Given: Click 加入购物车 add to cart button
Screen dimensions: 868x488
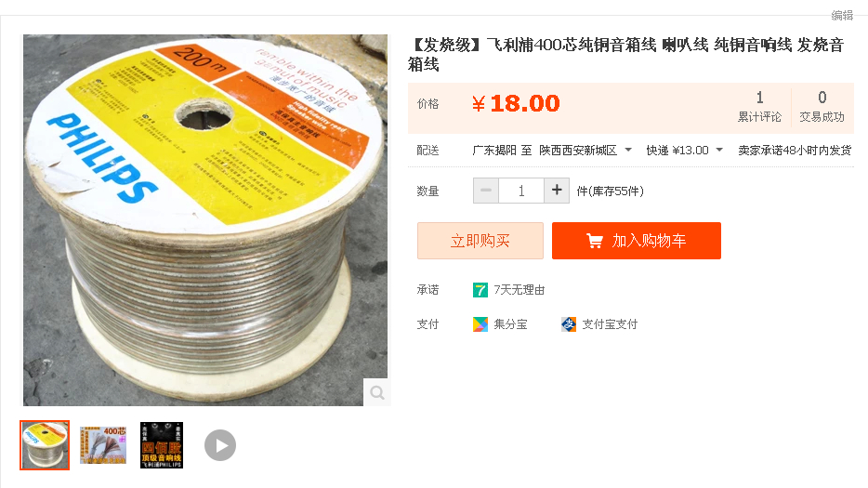Looking at the screenshot, I should click(x=636, y=241).
